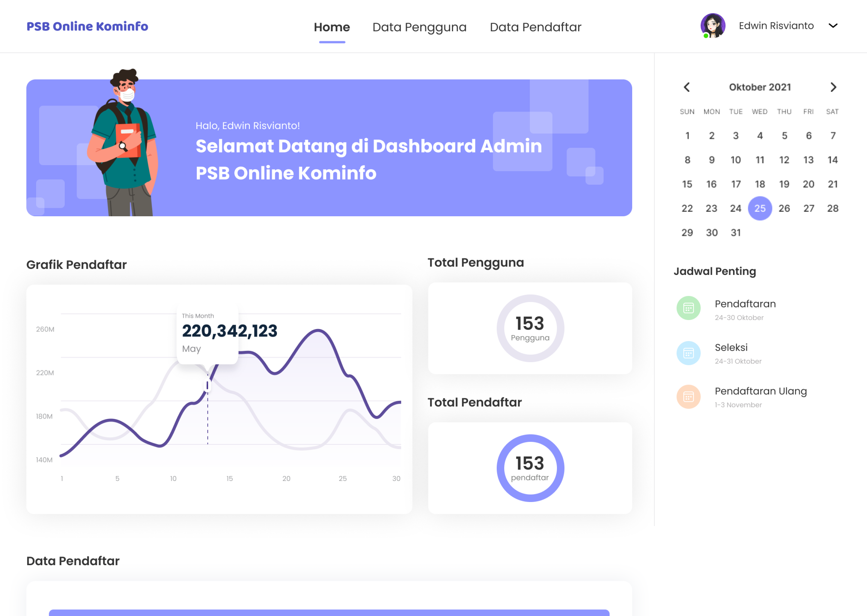Screen dimensions: 867x616
Task: Open the Home tab
Action: coord(332,27)
